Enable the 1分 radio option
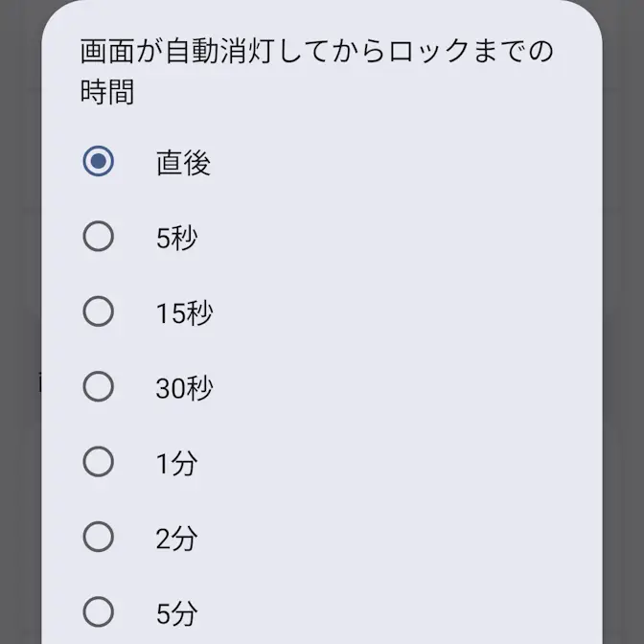The height and width of the screenshot is (644, 644). pos(98,462)
